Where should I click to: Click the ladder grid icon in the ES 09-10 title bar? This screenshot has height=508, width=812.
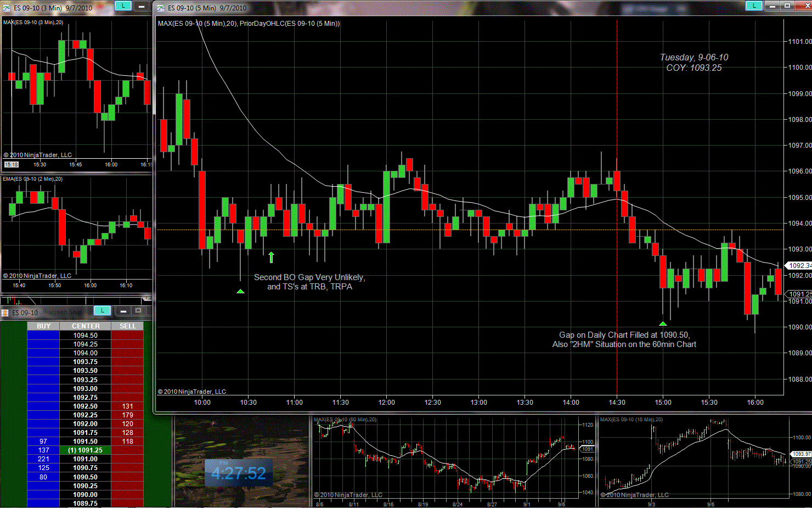pos(5,312)
